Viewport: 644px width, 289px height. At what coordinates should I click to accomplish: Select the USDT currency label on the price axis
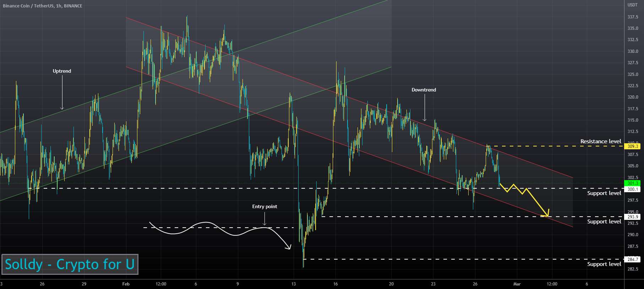pos(632,5)
